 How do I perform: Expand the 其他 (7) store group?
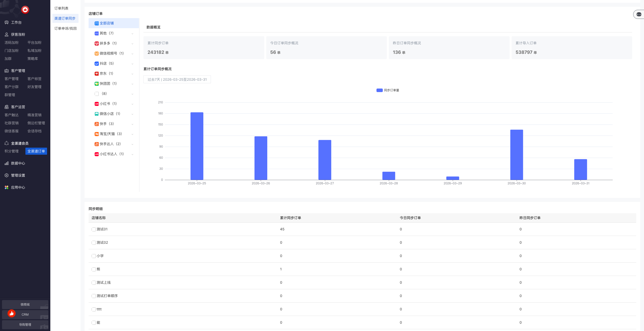click(132, 33)
